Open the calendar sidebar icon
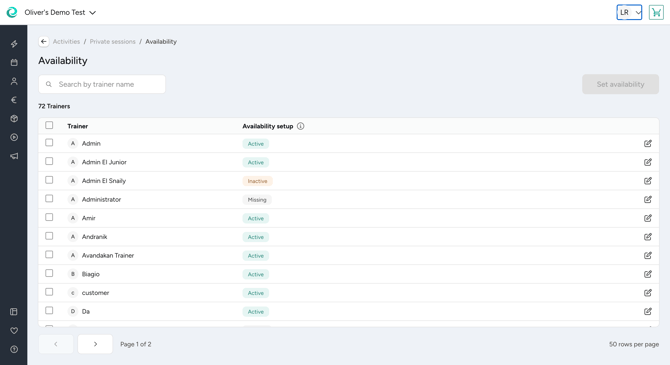The width and height of the screenshot is (670, 365). tap(14, 62)
